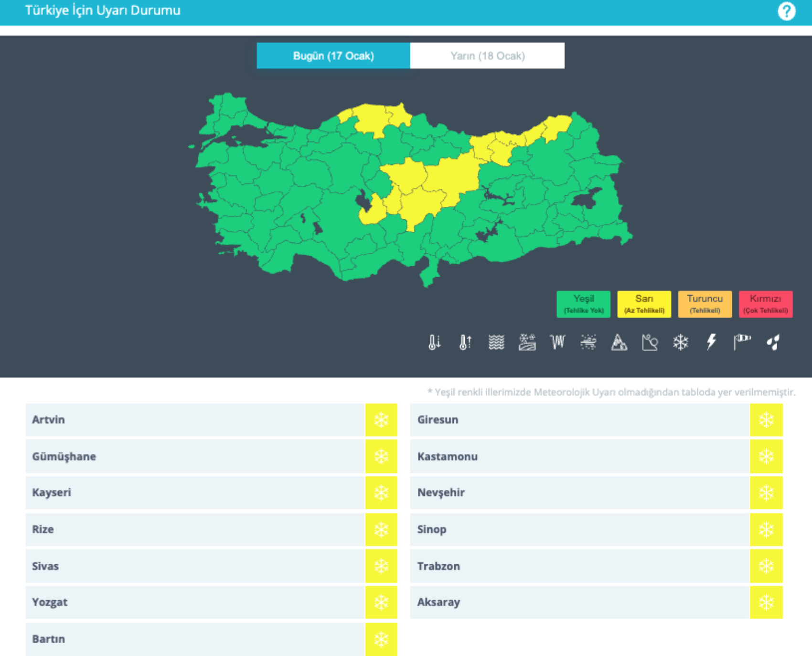The height and width of the screenshot is (656, 812).
Task: Click the snow warning badge beside Artvin
Action: pyautogui.click(x=381, y=420)
